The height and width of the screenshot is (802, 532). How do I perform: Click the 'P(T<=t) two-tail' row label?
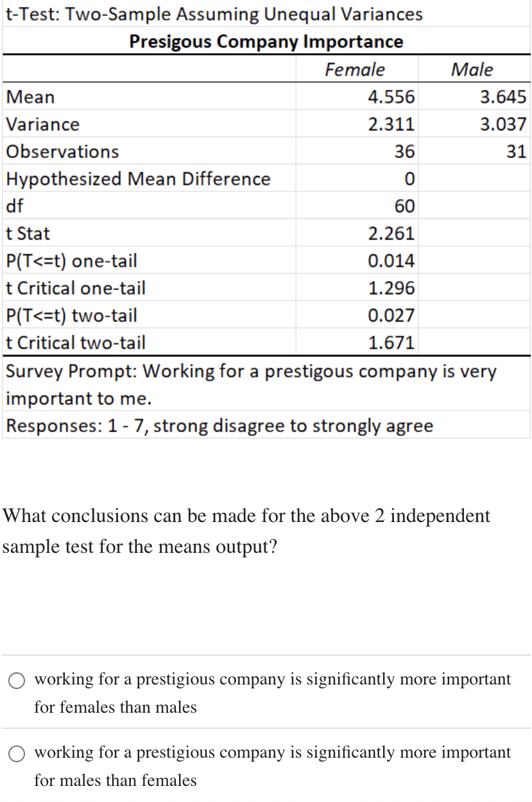point(71,315)
